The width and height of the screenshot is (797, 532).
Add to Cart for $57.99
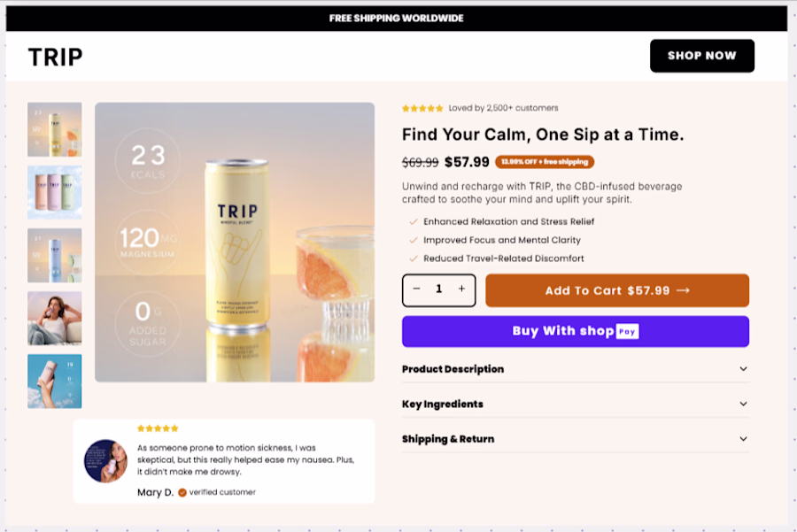click(x=617, y=290)
